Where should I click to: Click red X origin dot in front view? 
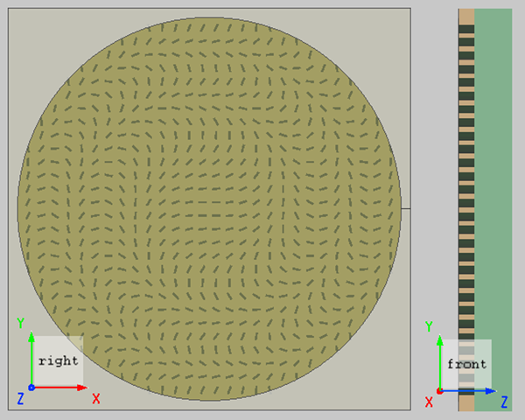439,391
